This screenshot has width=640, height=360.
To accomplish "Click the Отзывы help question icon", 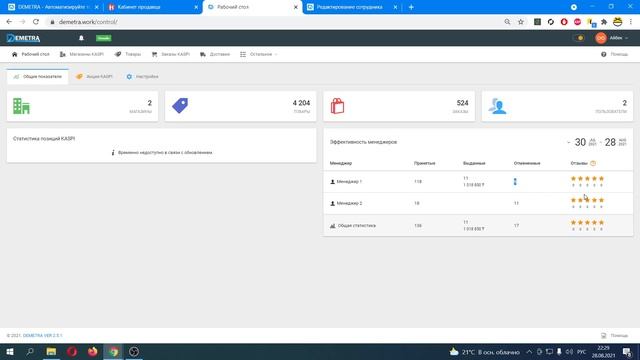I will point(593,163).
